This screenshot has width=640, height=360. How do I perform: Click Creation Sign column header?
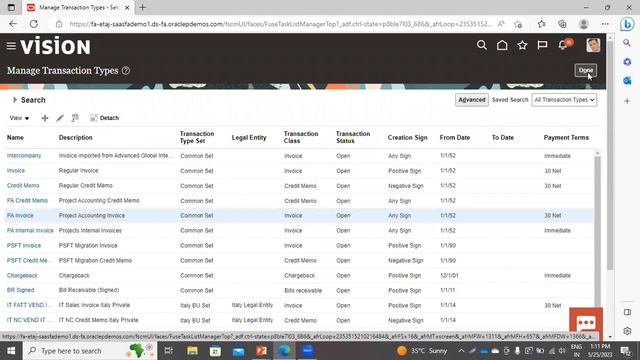point(407,138)
